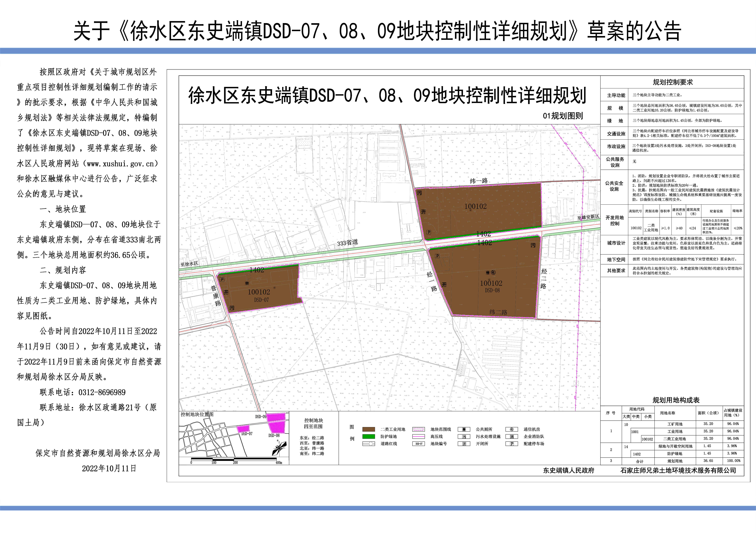Click the 通信机房 legend icon
The height and width of the screenshot is (535, 756).
[x=512, y=429]
